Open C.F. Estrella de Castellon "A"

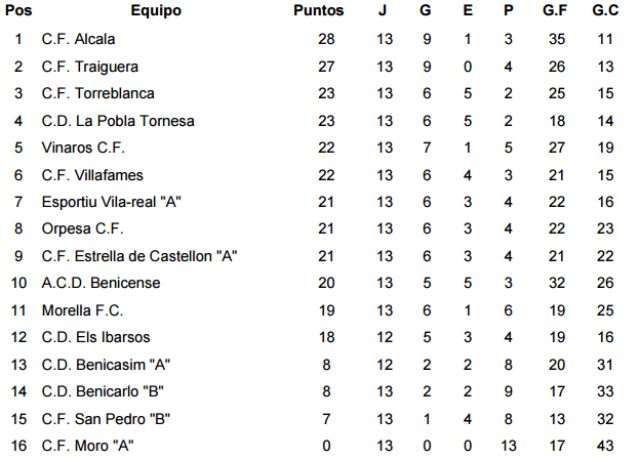[x=139, y=256]
